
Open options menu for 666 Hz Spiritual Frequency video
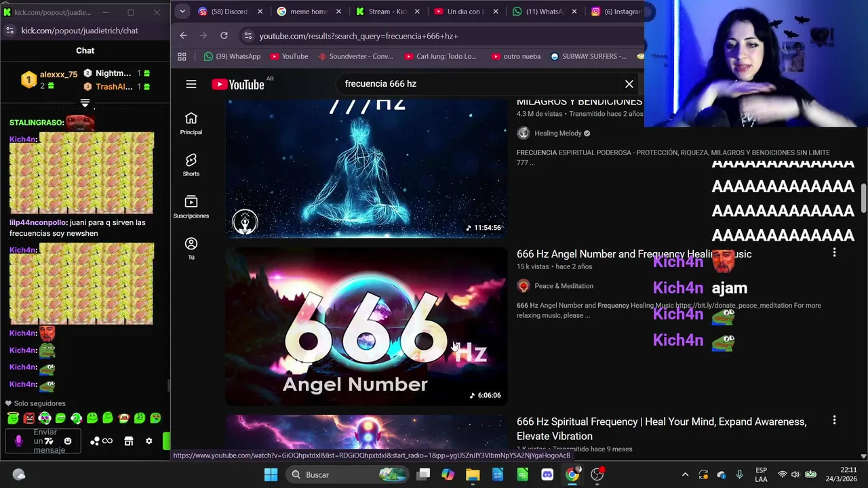pyautogui.click(x=834, y=420)
